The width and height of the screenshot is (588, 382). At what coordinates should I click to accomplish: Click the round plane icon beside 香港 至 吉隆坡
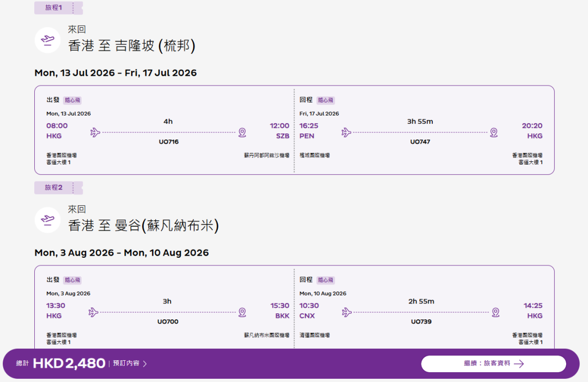click(x=47, y=40)
